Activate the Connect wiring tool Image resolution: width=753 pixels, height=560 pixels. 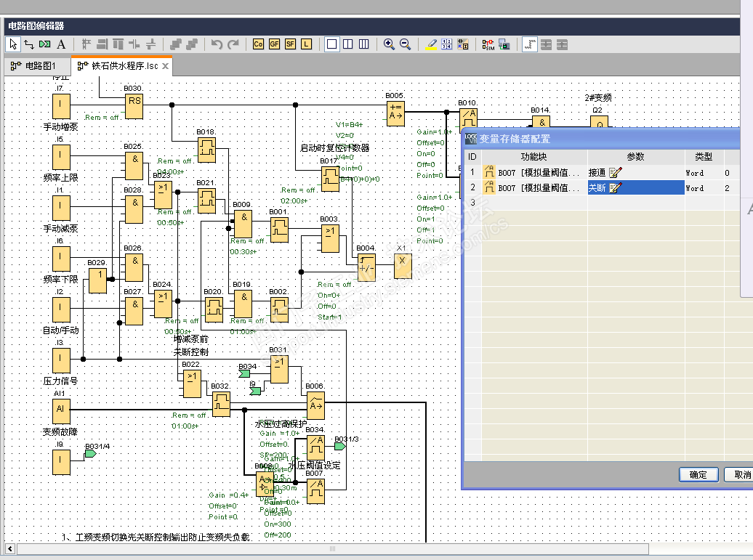coord(29,44)
